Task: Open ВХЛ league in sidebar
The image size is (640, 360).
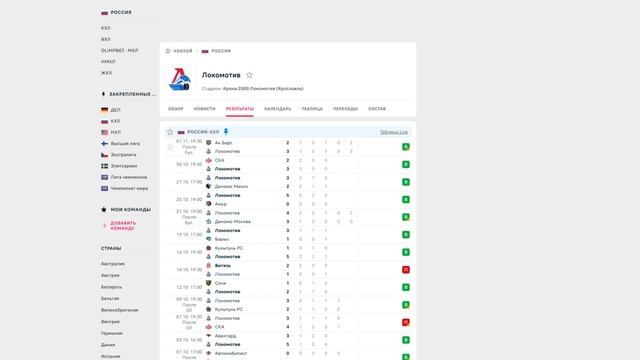Action: pos(106,39)
